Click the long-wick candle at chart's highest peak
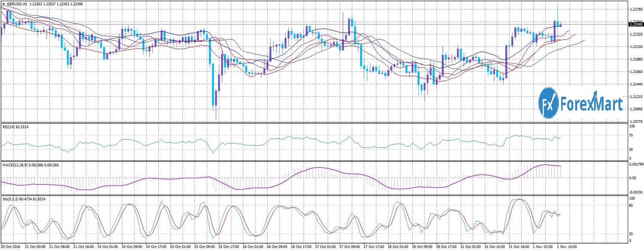 point(558,13)
